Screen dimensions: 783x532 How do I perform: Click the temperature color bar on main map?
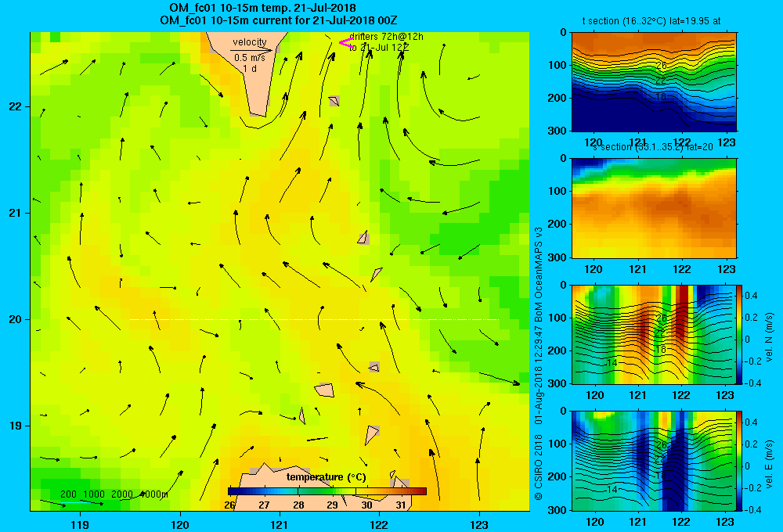[x=327, y=491]
